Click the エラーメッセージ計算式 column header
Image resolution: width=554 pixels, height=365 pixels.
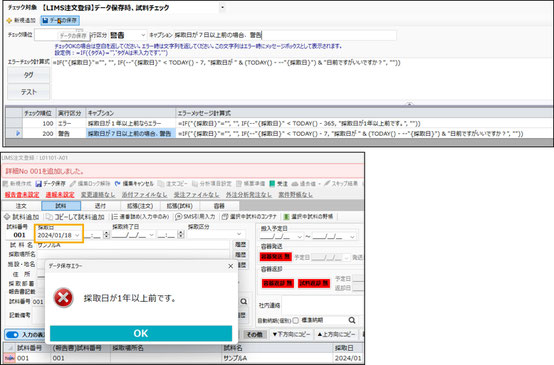point(364,113)
